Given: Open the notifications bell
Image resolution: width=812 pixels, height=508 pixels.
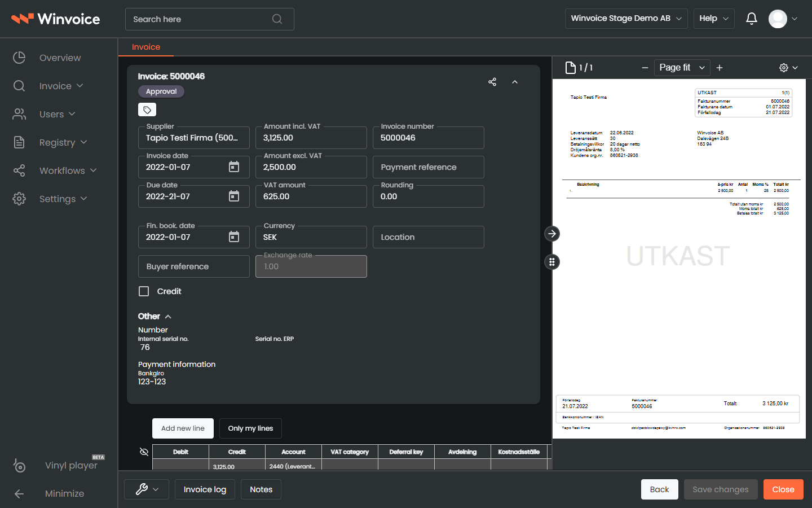Looking at the screenshot, I should click(752, 19).
